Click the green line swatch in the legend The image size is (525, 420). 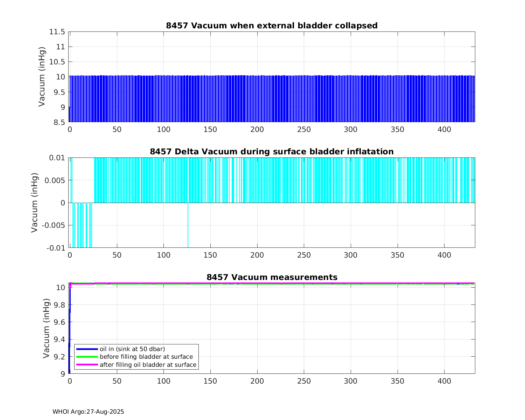(x=87, y=357)
